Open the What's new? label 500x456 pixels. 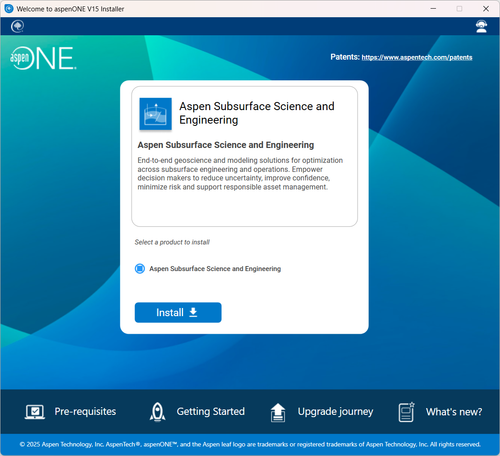[x=454, y=412]
